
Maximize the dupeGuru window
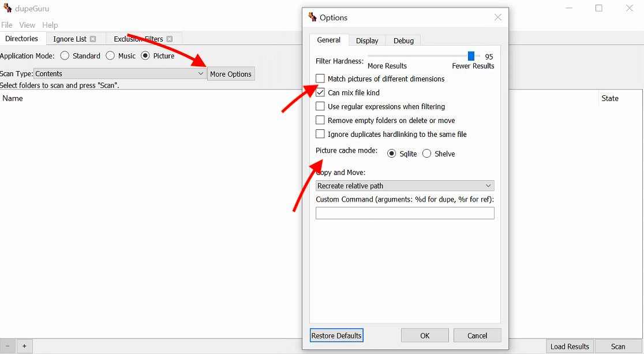pos(599,8)
